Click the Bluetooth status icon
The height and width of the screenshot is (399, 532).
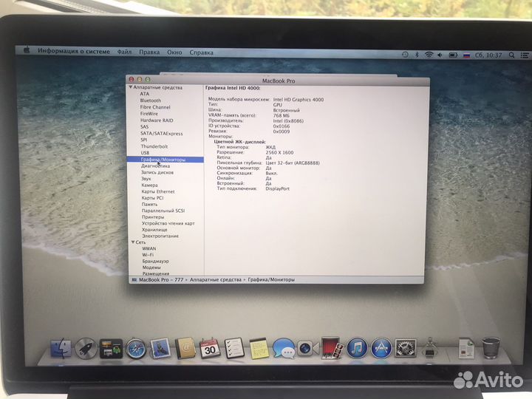point(417,55)
